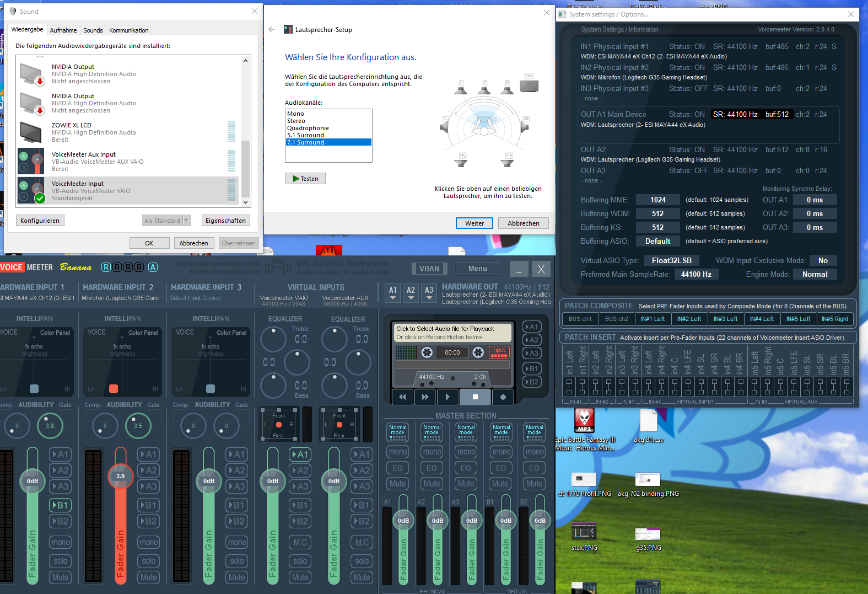Test the side-left speaker in the diagram

(x=445, y=125)
